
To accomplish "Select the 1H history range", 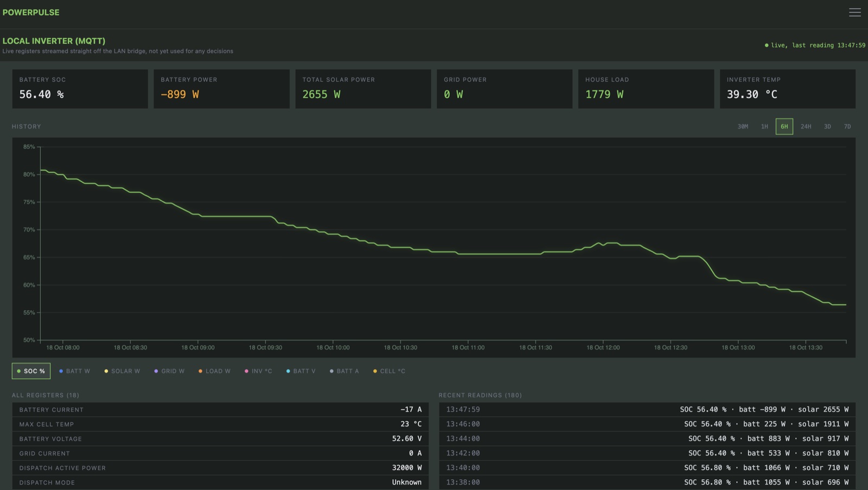I will pyautogui.click(x=764, y=126).
